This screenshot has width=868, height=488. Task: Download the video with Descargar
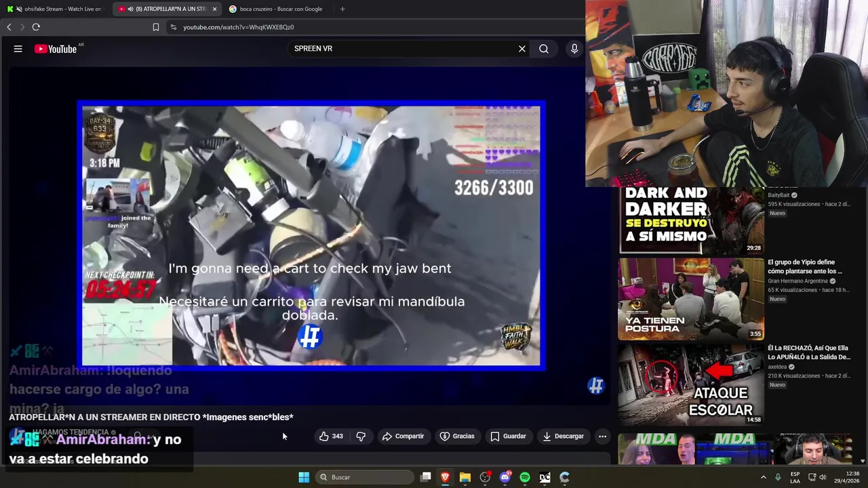563,436
